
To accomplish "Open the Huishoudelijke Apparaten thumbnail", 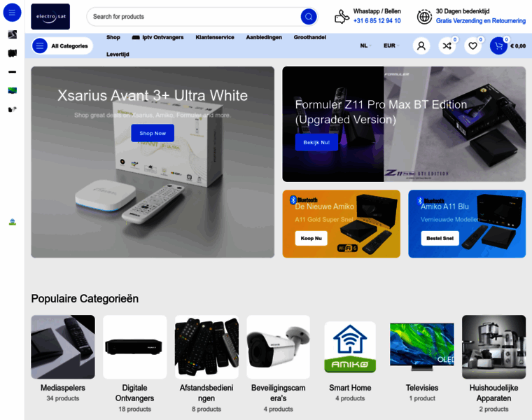I will 494,347.
